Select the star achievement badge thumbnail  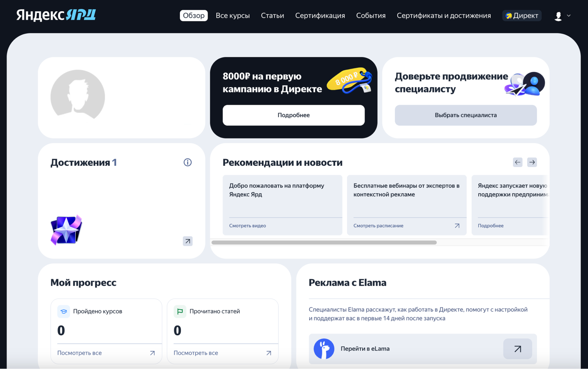66,229
